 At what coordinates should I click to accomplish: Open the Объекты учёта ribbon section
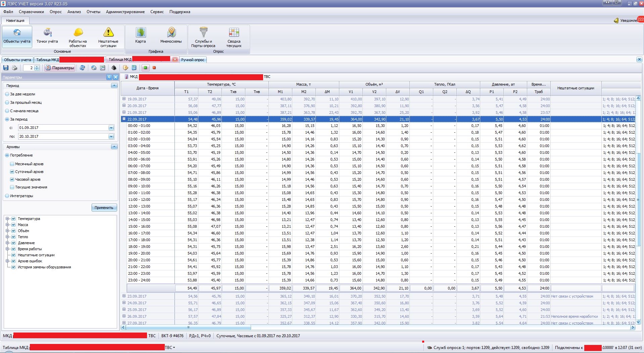click(17, 37)
